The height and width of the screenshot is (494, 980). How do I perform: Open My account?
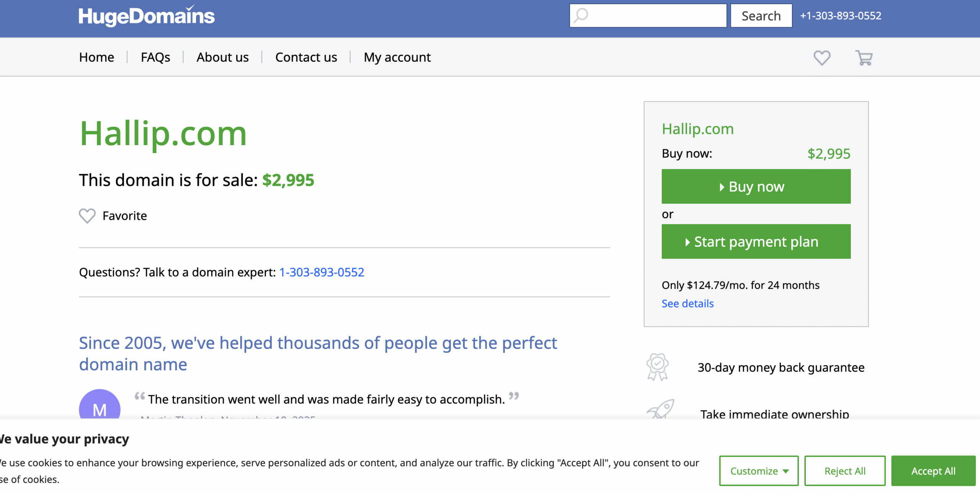(397, 57)
